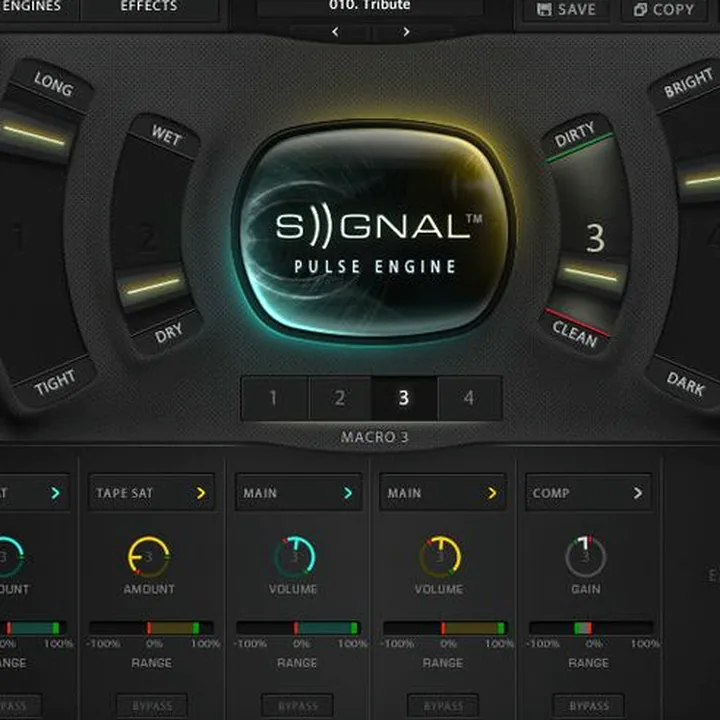Select macro tab 4
The height and width of the screenshot is (720, 720).
469,398
